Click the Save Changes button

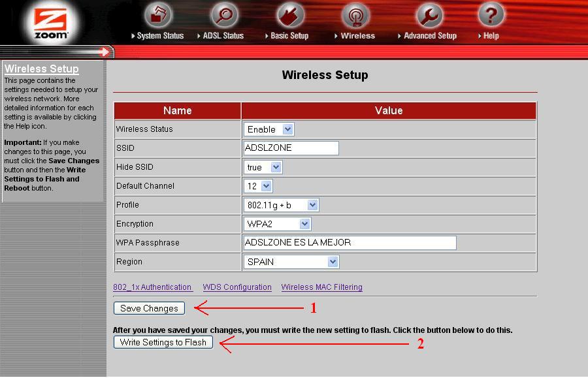click(x=149, y=308)
